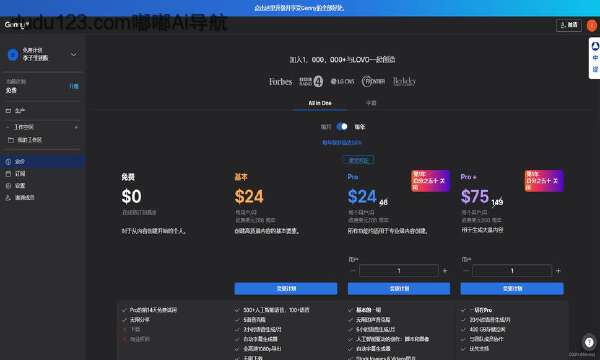Click the help question mark bubble
This screenshot has width=600, height=360.
pos(589,342)
